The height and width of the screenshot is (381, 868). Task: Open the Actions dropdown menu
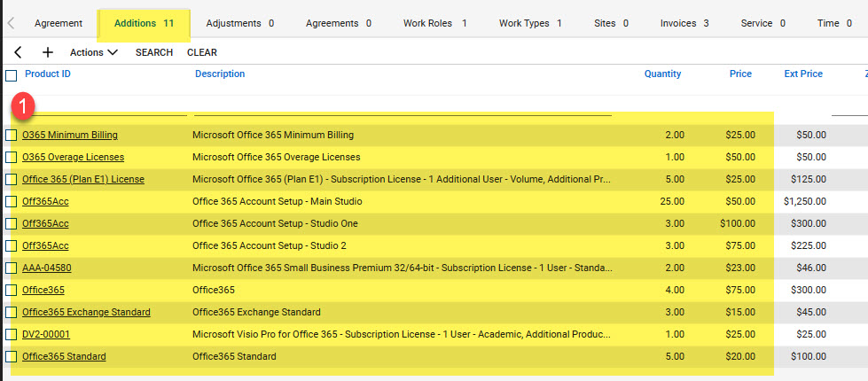(x=94, y=52)
